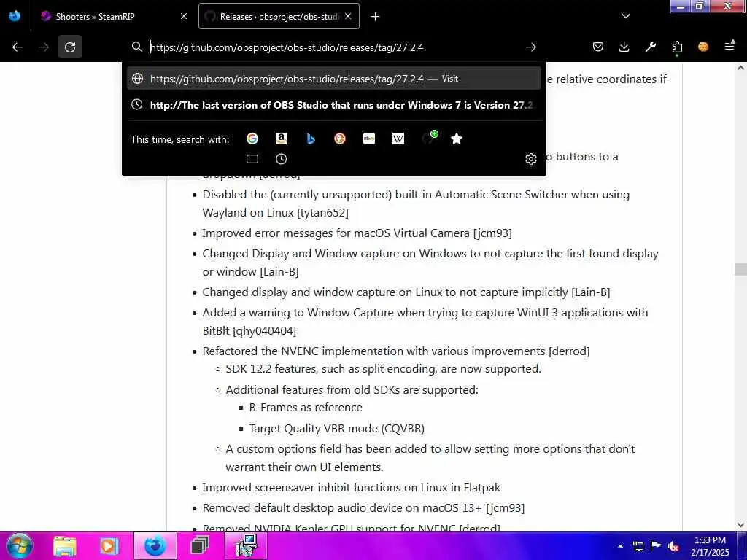Screen dimensions: 747x560
Task: Search in open Tabs icon
Action: [x=252, y=159]
